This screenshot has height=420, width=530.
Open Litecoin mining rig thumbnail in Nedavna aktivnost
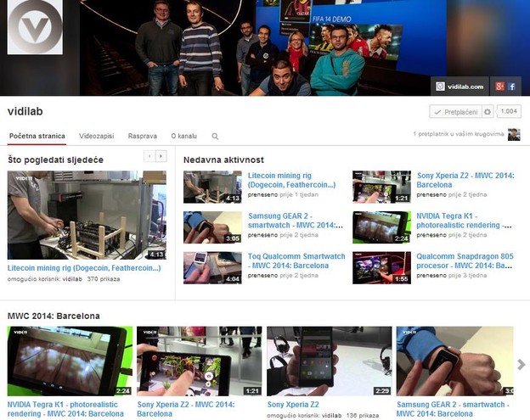coord(212,187)
